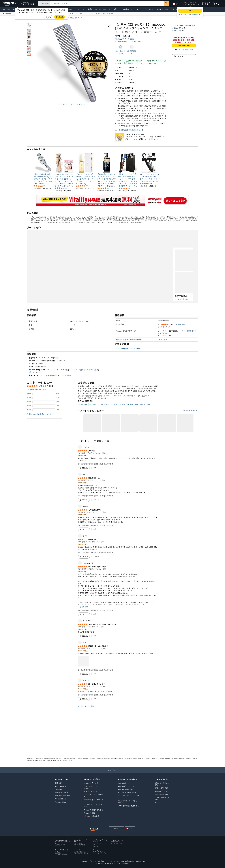Click the お客様情報の保護 bag icon
This screenshot has height=868, width=225.
pos(131,47)
